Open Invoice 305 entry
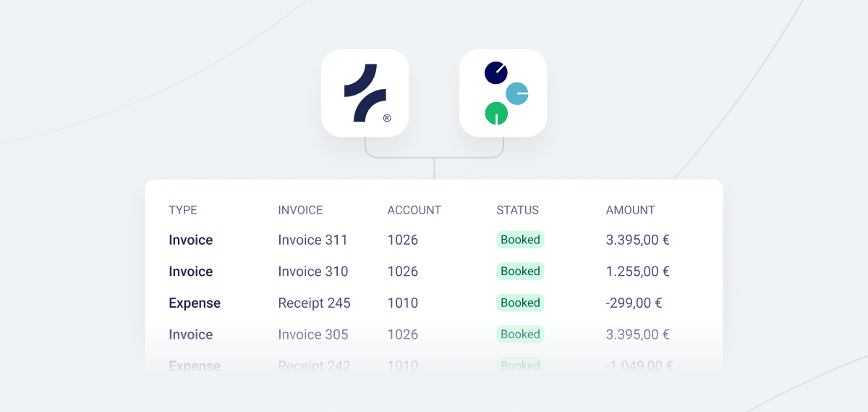 coord(312,335)
